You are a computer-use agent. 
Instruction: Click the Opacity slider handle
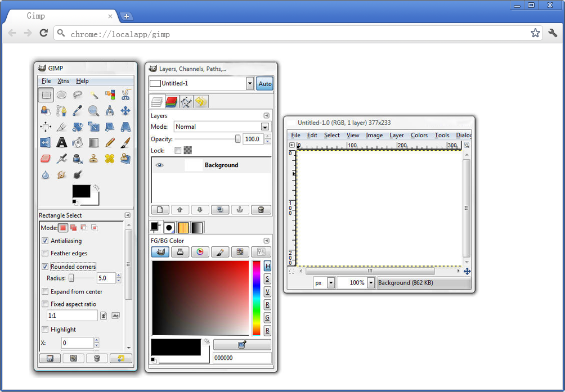coord(237,139)
